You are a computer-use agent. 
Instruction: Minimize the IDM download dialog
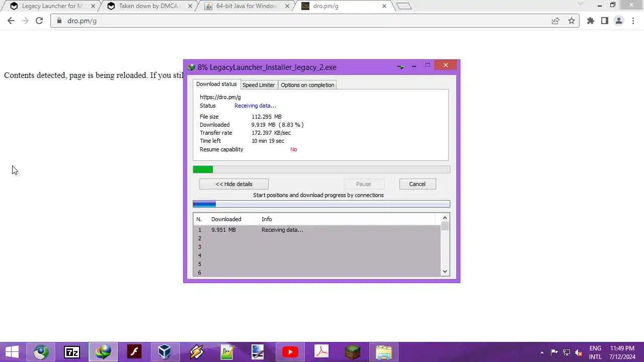tap(414, 66)
